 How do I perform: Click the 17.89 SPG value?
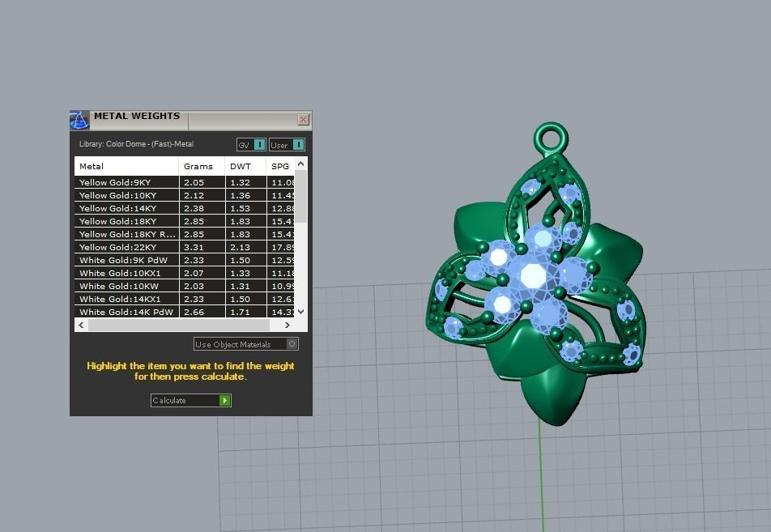pos(283,247)
